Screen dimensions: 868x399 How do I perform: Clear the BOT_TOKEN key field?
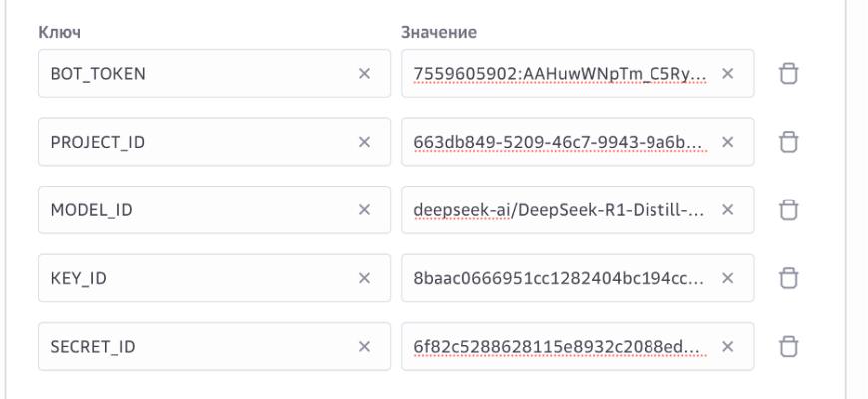point(364,73)
